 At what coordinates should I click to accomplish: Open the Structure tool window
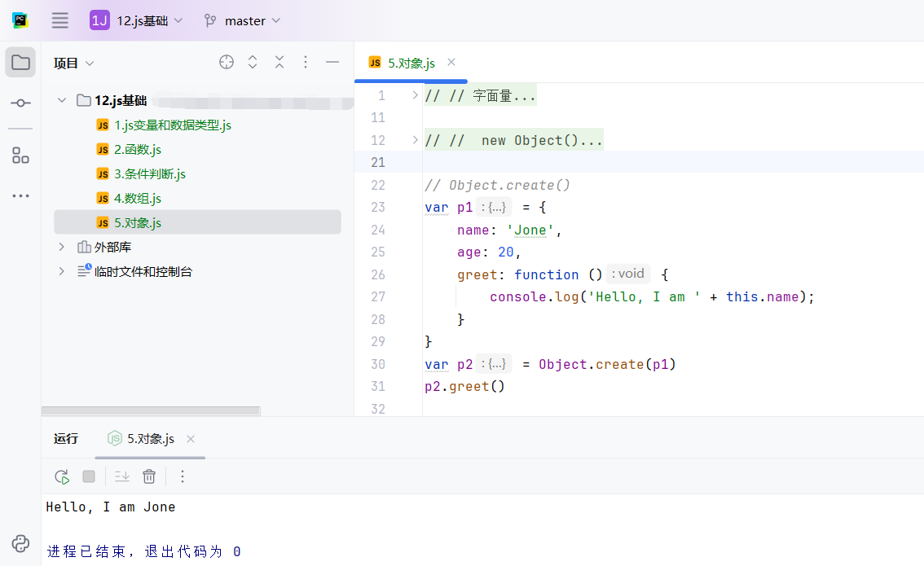pyautogui.click(x=20, y=156)
